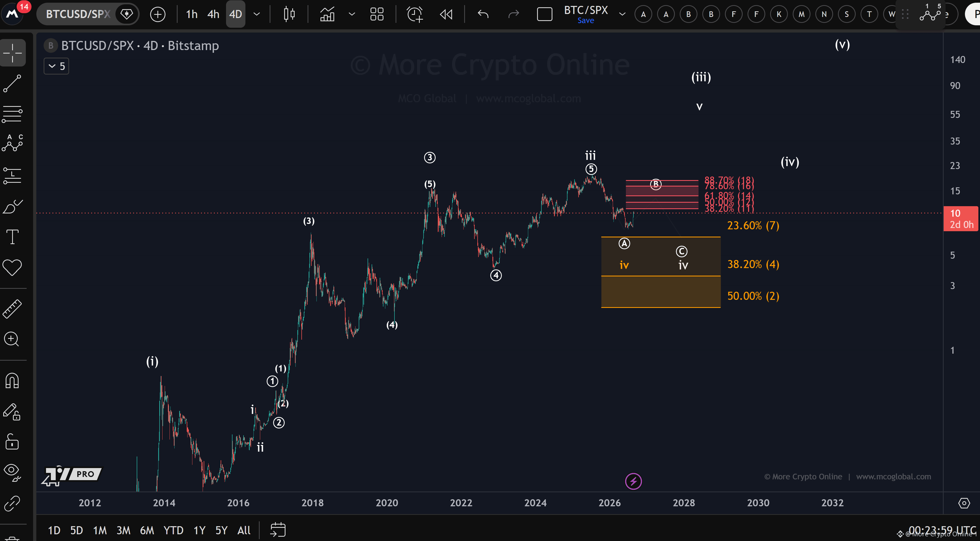Open the BTC/SPX layout dropdown arrow
Image resolution: width=980 pixels, height=541 pixels.
(x=622, y=15)
